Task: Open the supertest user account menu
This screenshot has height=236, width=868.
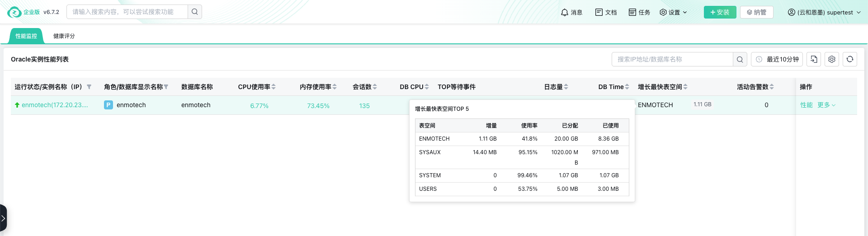Action: click(x=824, y=12)
